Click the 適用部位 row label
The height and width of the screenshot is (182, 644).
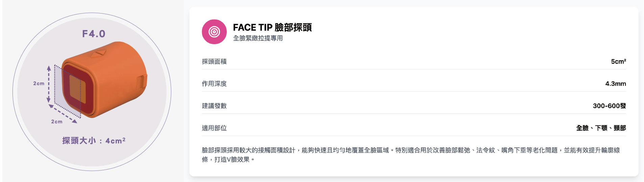pos(214,128)
